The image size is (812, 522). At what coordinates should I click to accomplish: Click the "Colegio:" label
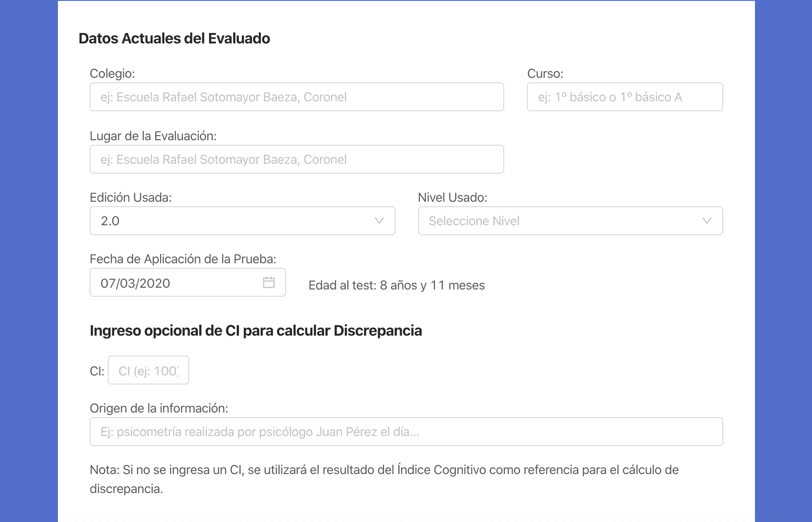(112, 74)
